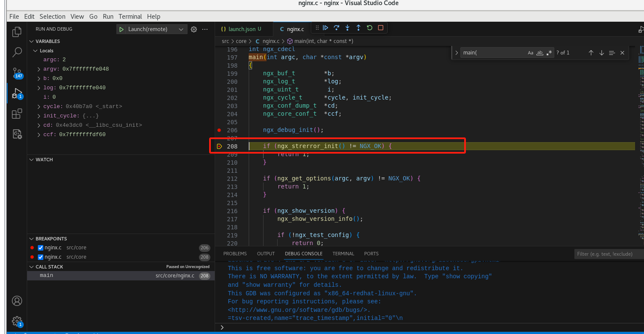Viewport: 644px width, 334px height.
Task: Switch to PROBLEMS panel tab
Action: [235, 254]
